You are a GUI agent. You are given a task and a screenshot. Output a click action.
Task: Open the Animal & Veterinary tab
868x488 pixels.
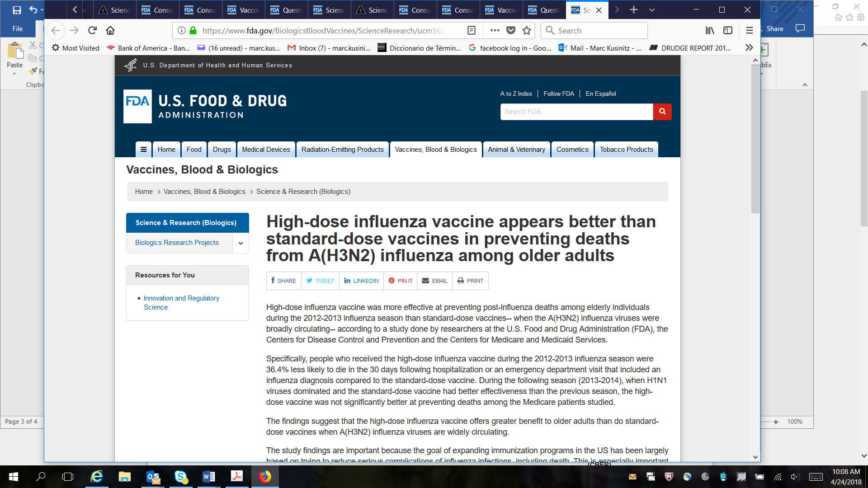[x=516, y=150]
